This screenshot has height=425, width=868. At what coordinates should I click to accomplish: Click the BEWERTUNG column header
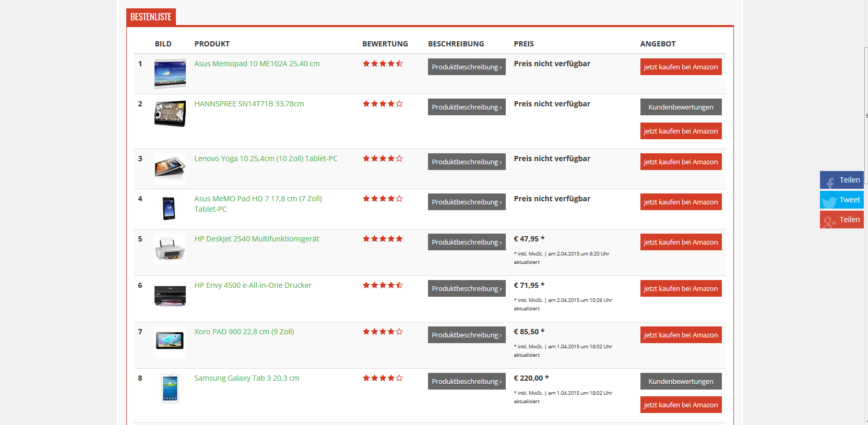(385, 44)
